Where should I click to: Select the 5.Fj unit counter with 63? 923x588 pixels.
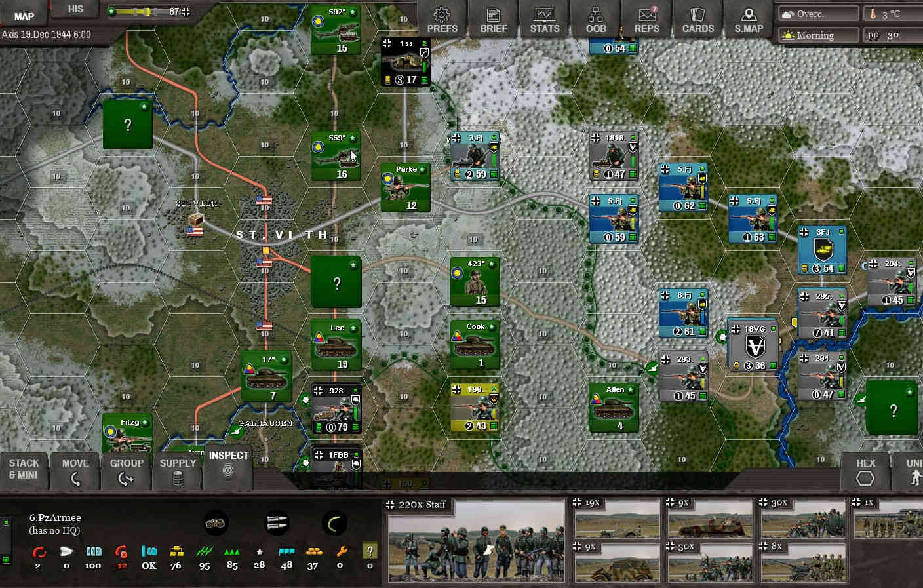(x=753, y=218)
